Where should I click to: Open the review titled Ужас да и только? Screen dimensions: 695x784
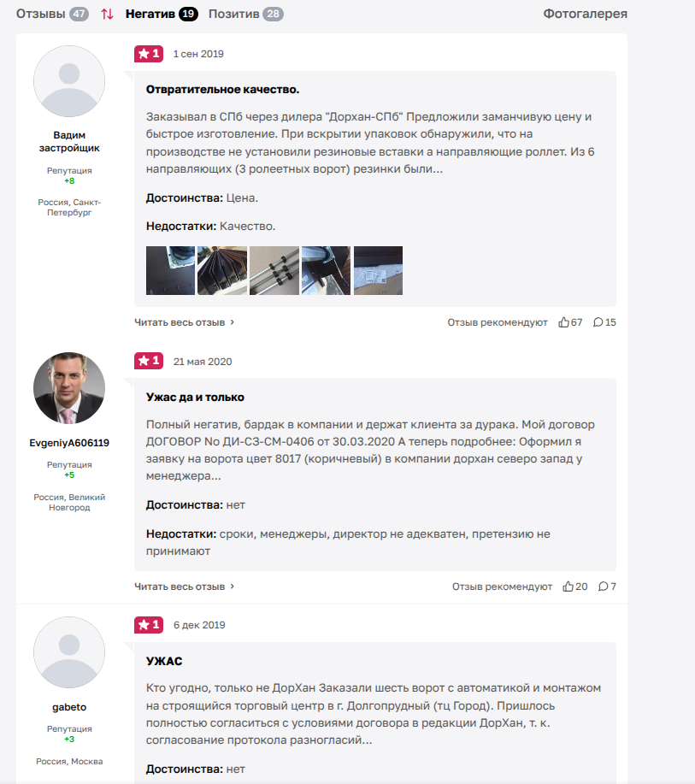coord(195,397)
